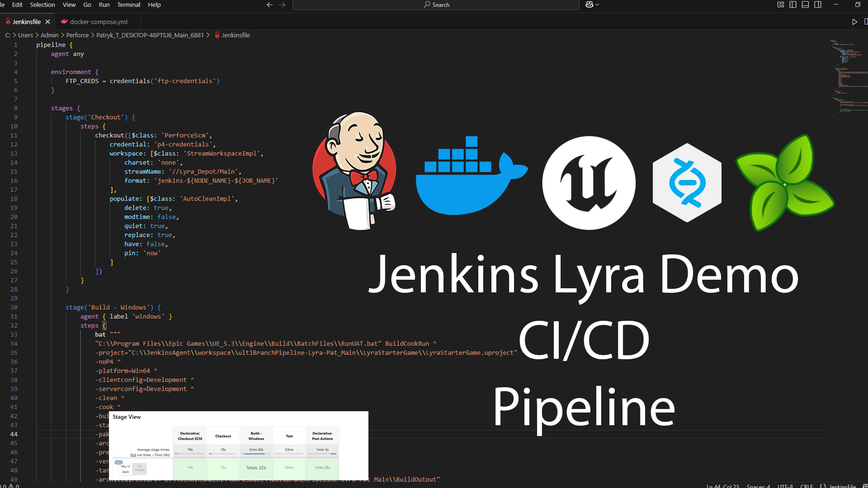Open the Edit menu

17,5
